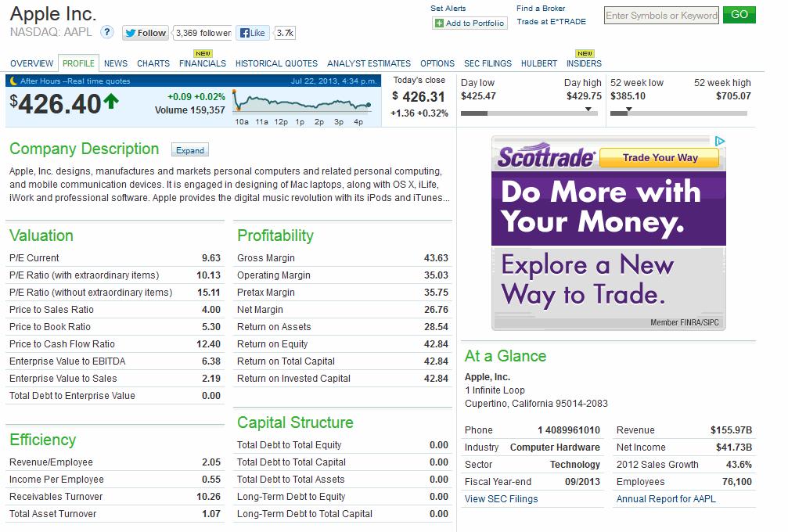Click the Volume 159,357 text
Screen dimensions: 788x532
(190, 110)
